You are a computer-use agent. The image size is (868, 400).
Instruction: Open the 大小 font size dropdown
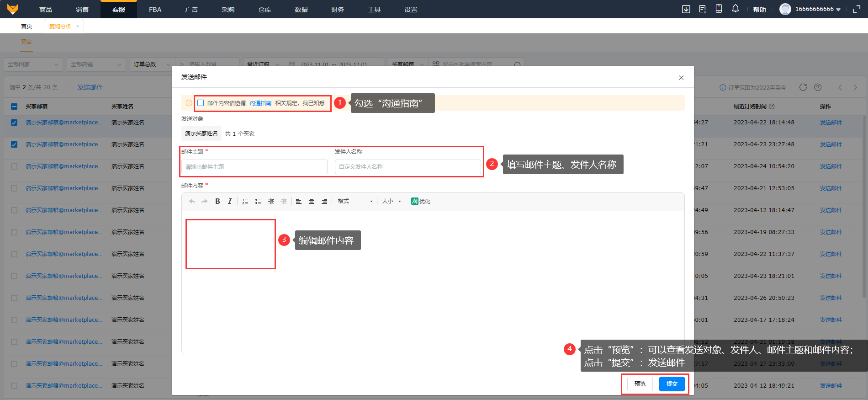pos(392,201)
